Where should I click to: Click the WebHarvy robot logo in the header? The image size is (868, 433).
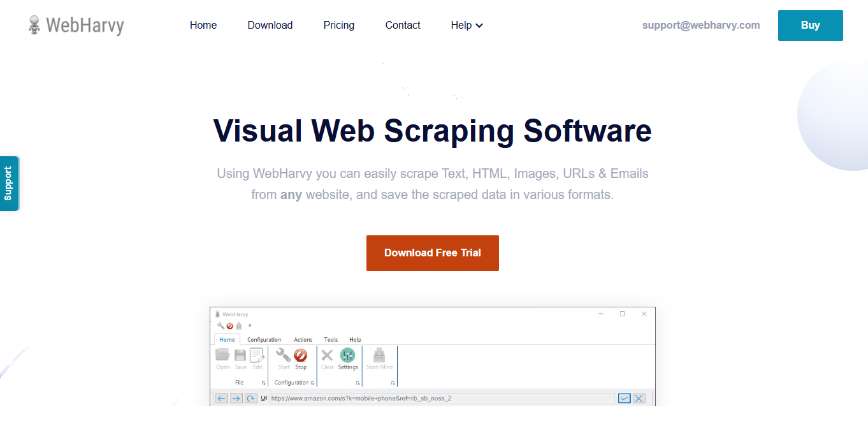point(34,26)
